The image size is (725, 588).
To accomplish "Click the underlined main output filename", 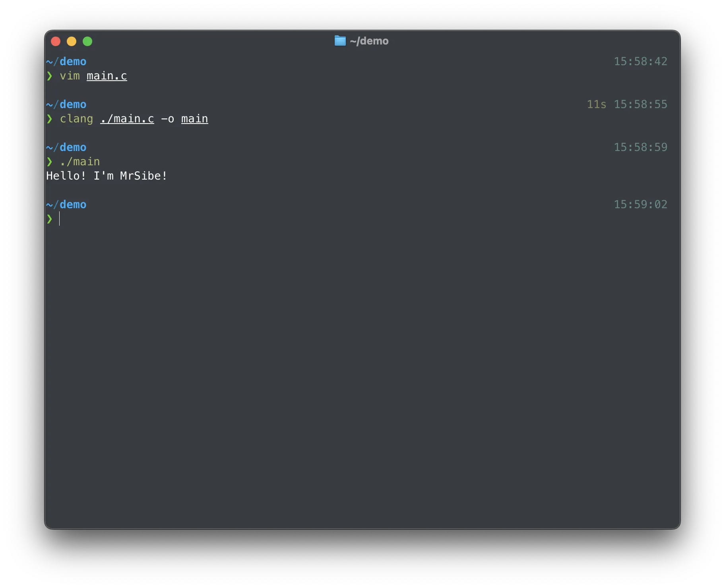I will 194,119.
